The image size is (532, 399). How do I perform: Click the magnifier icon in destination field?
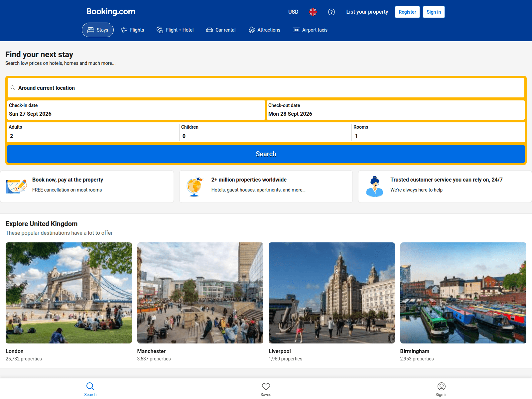point(13,88)
